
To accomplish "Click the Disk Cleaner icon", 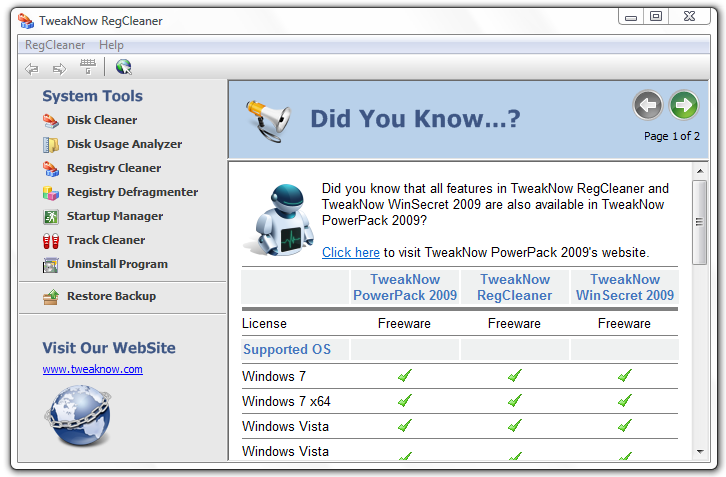I will [50, 120].
